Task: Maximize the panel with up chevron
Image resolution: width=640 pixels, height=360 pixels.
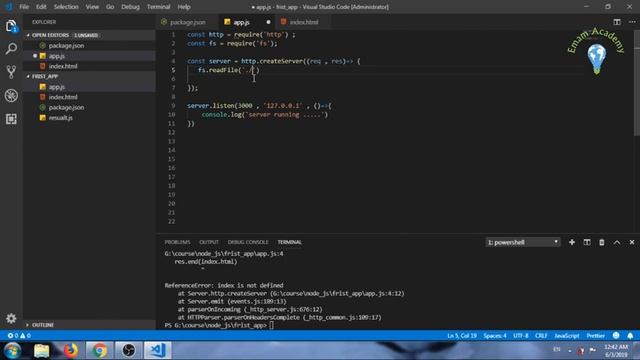Action: 617,242
